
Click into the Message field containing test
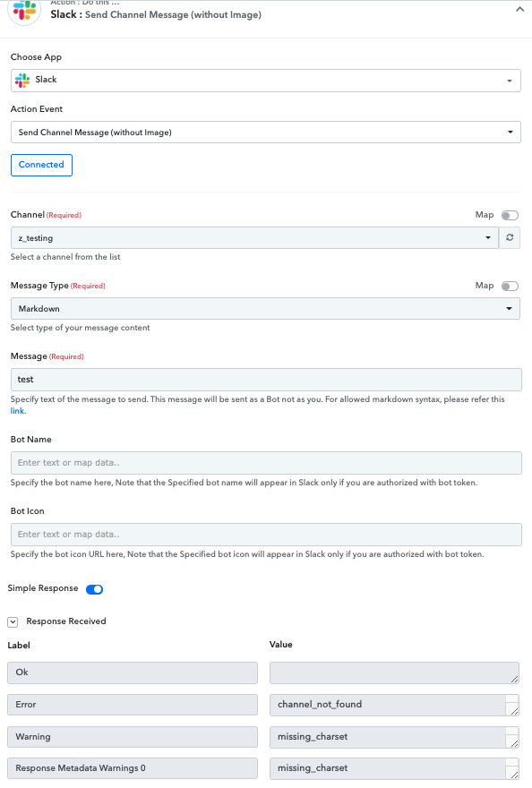pyautogui.click(x=266, y=380)
